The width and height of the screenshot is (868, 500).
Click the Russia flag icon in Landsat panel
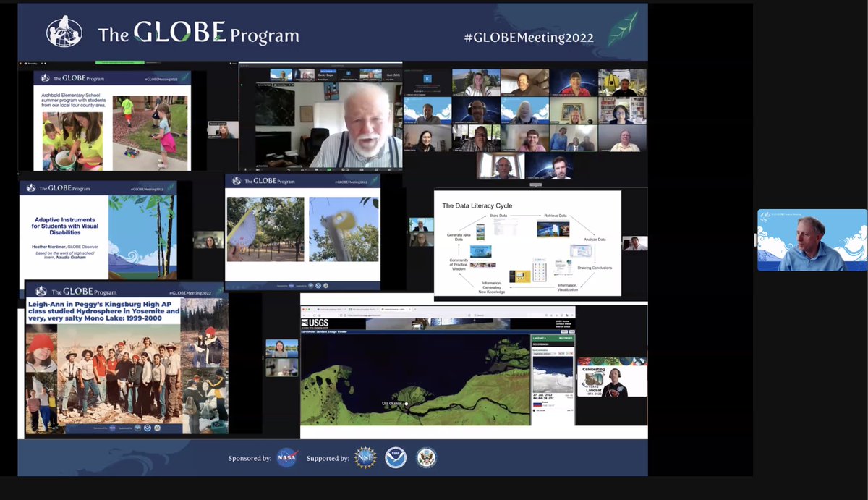[536, 406]
